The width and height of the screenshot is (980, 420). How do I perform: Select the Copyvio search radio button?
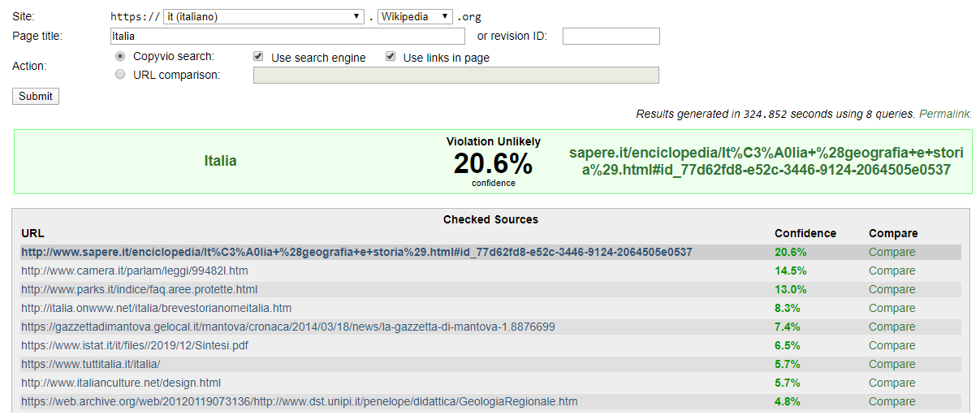[x=120, y=56]
